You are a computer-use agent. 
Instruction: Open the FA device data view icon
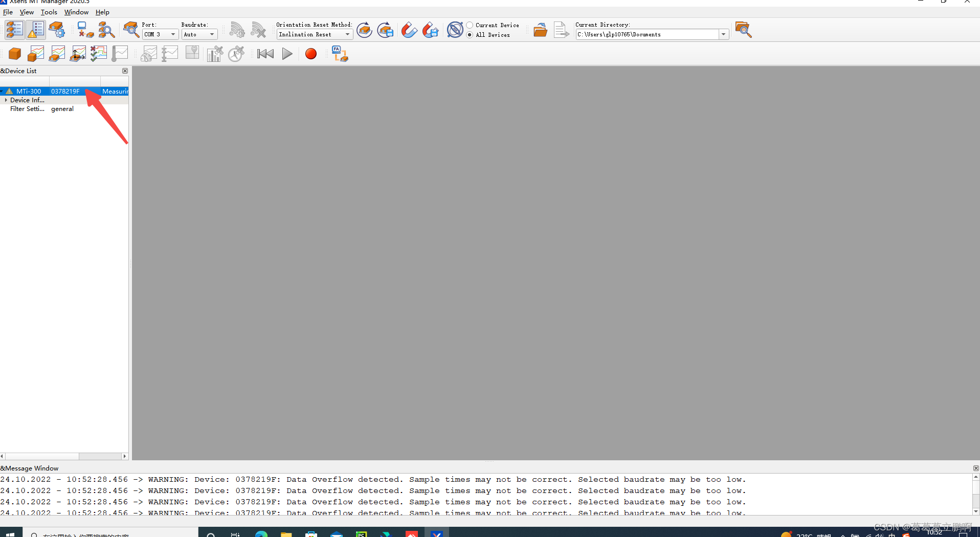coord(340,54)
